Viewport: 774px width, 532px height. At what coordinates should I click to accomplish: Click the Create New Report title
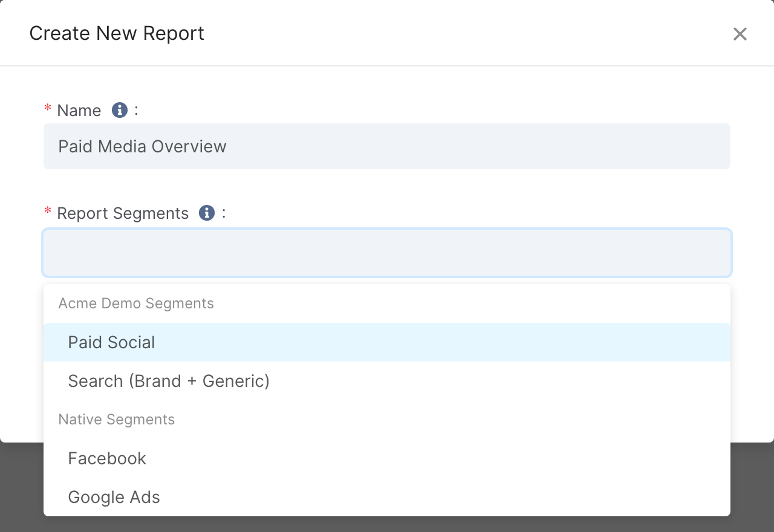click(117, 33)
